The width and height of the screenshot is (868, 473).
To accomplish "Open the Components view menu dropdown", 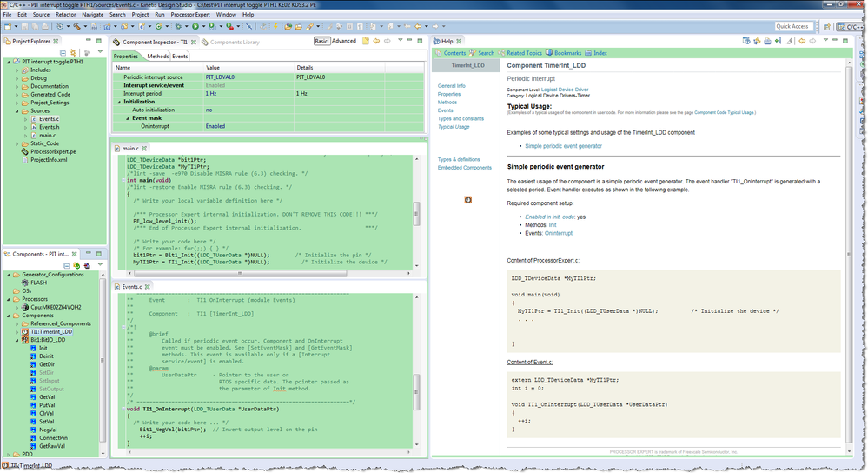I will 100,264.
